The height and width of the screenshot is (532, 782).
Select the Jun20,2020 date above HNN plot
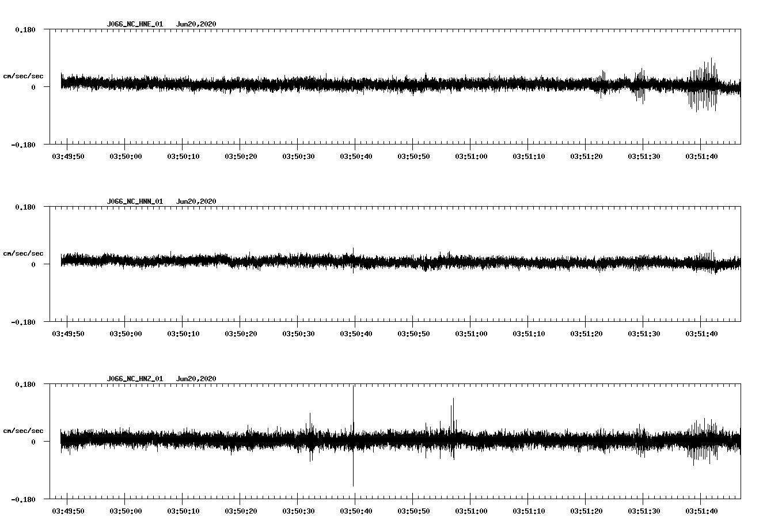pos(196,202)
